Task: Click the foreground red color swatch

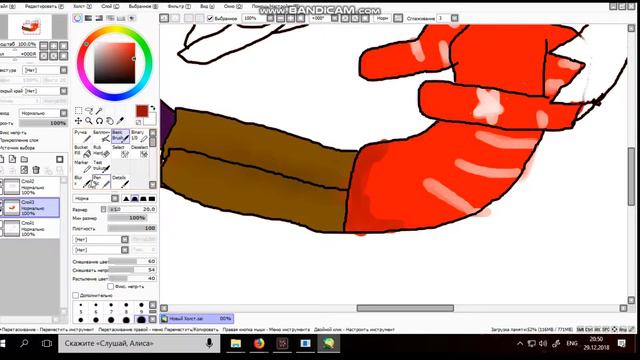Action: point(142,111)
